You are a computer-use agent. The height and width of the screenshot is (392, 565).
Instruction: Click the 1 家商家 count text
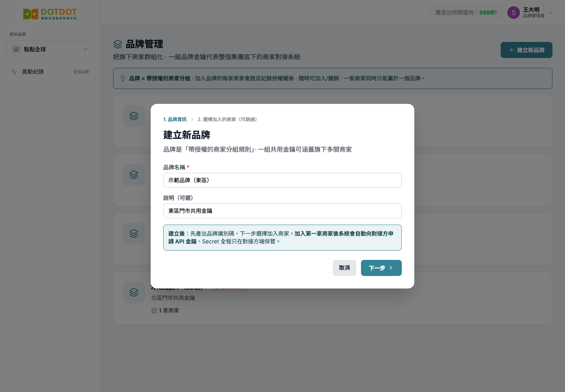point(169,310)
